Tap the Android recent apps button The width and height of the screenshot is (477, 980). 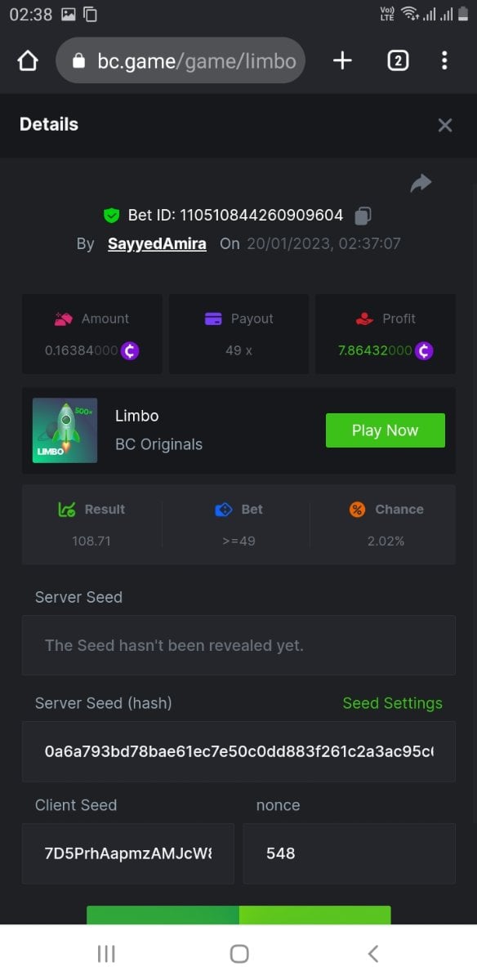click(x=106, y=953)
